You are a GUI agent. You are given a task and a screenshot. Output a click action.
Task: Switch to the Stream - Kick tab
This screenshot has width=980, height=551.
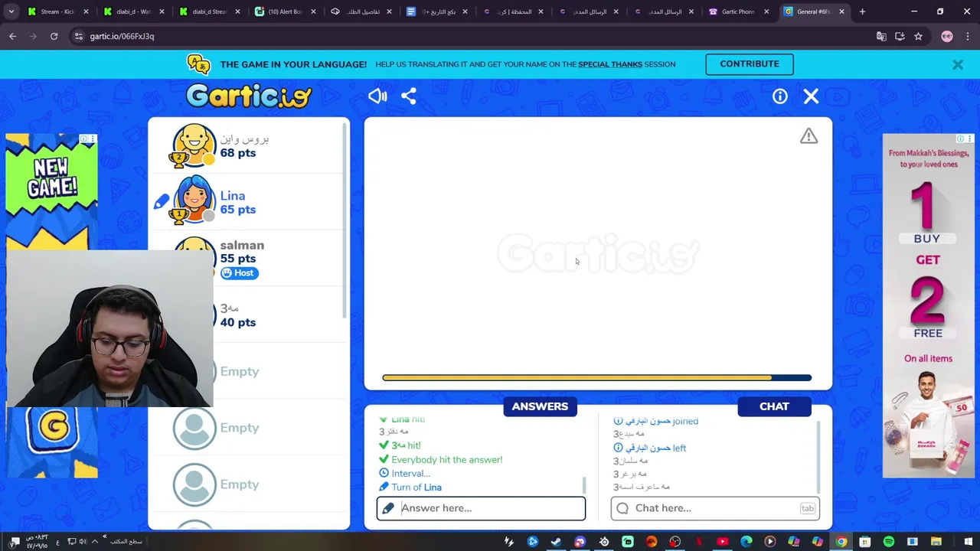58,11
